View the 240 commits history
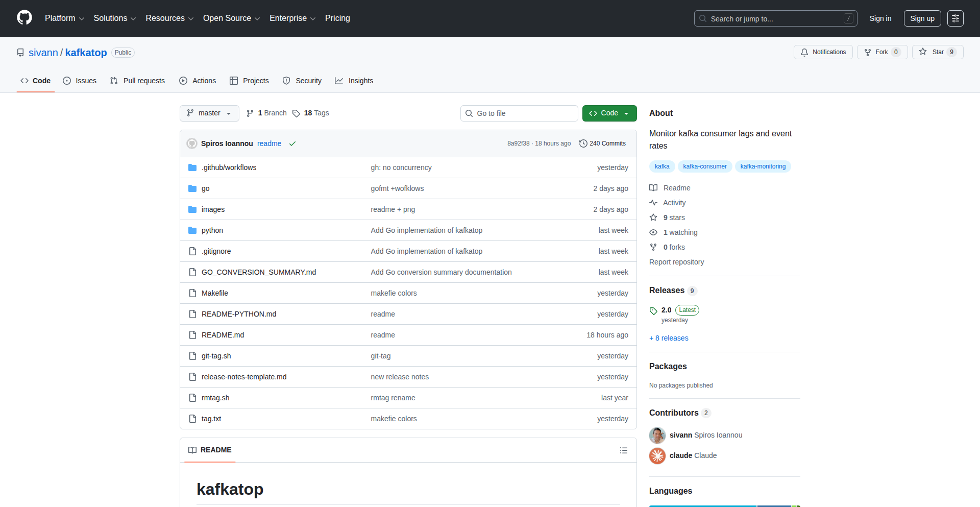The image size is (980, 507). pos(602,143)
